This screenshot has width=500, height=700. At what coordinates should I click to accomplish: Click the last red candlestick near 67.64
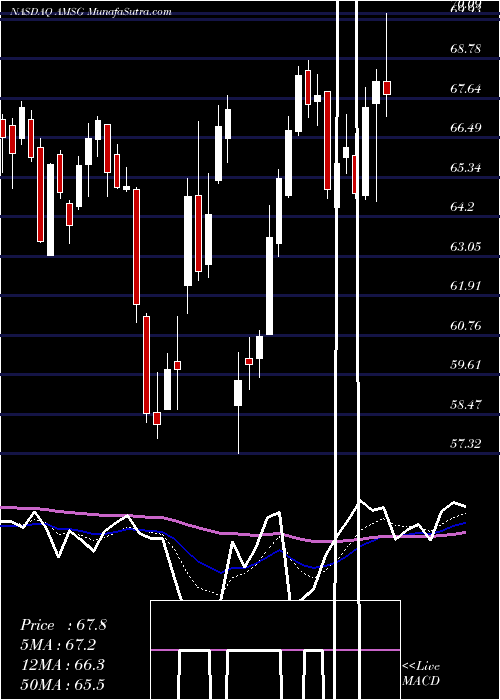[387, 88]
